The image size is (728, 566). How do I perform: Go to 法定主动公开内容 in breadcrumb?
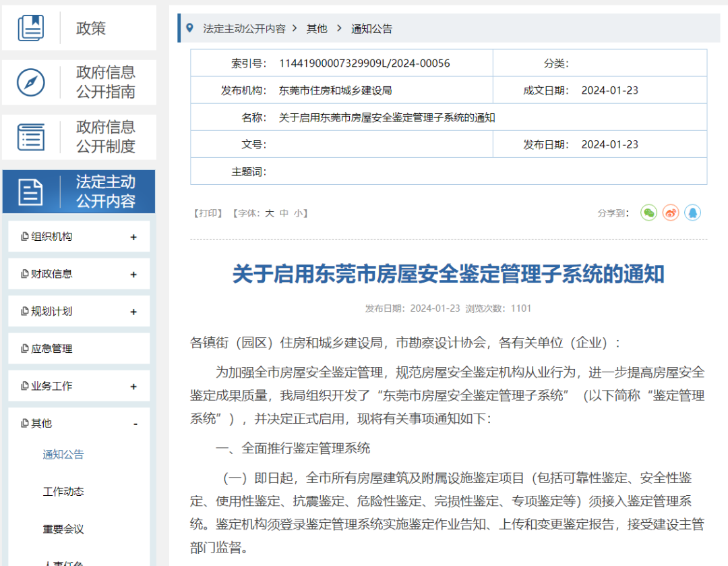click(244, 28)
